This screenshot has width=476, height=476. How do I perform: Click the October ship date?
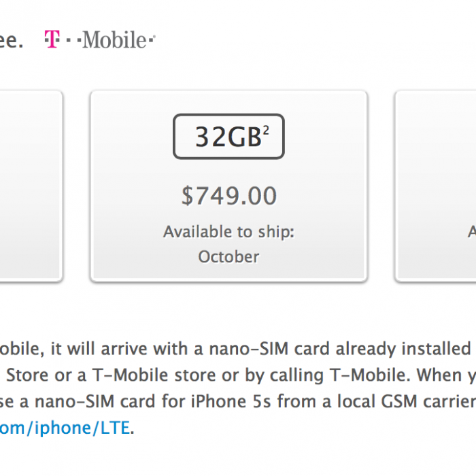pos(228,256)
